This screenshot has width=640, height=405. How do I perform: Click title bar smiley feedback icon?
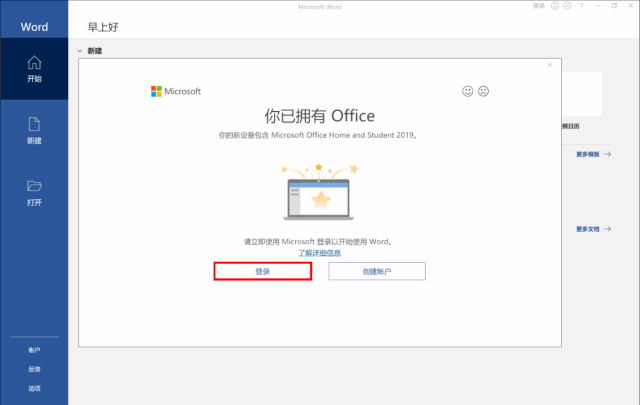555,6
